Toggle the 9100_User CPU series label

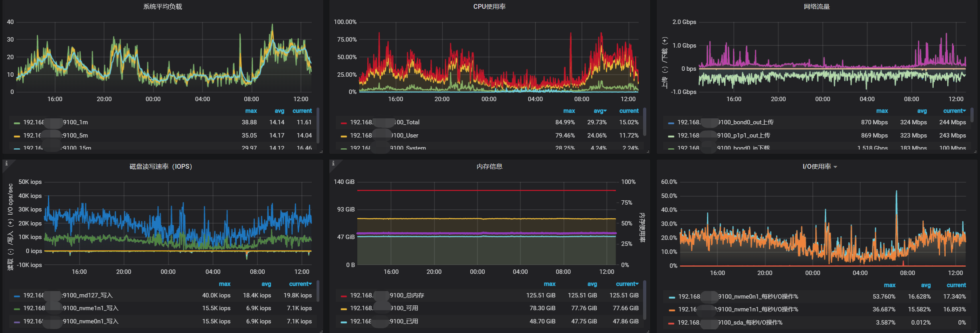tap(384, 136)
